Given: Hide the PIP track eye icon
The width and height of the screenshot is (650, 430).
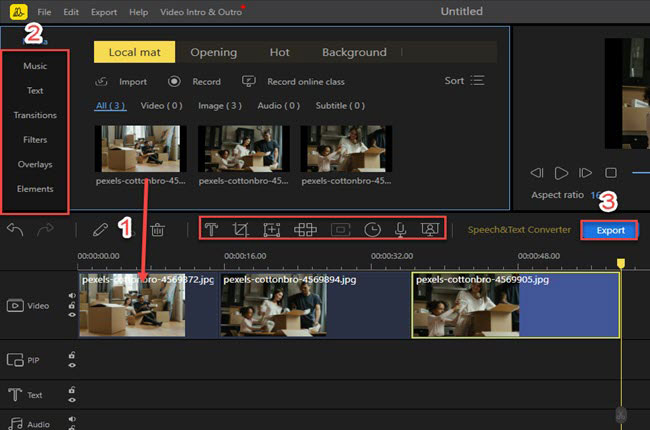Looking at the screenshot, I should tap(72, 365).
